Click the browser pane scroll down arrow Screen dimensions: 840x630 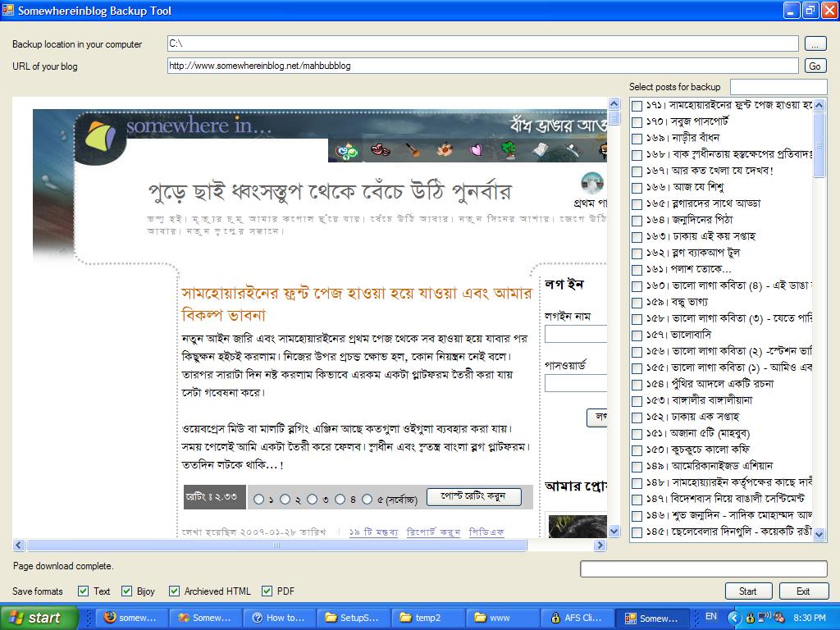[x=614, y=532]
